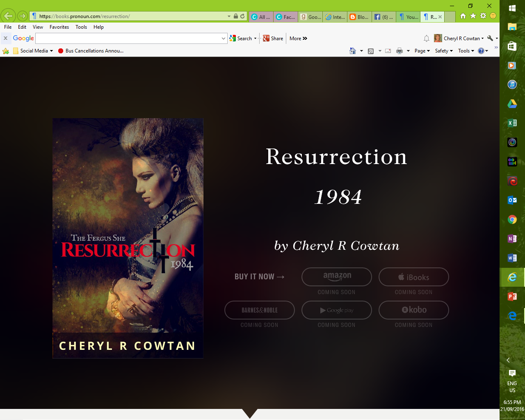
Task: Open the command bar Tools menu
Action: (466, 51)
